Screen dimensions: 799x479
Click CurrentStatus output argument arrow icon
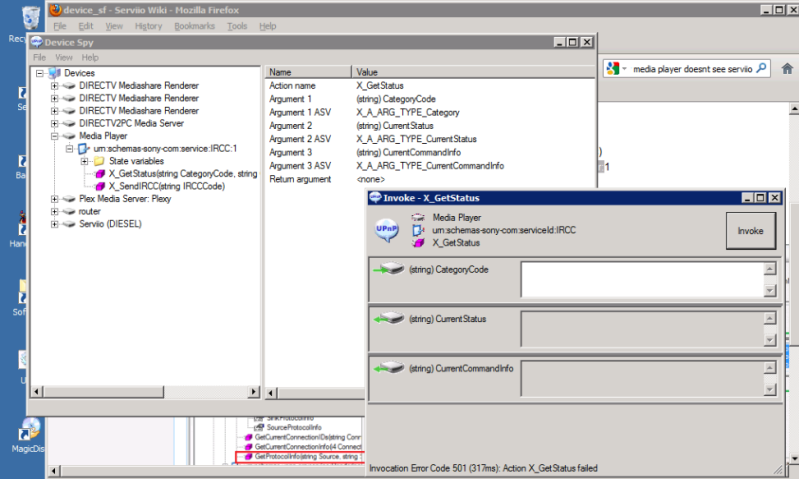[389, 318]
